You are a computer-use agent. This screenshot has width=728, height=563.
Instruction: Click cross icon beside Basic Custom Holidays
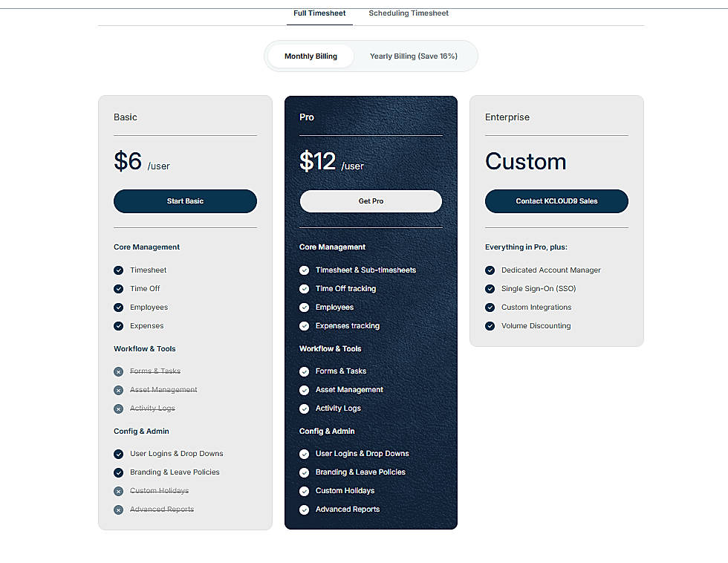point(118,491)
